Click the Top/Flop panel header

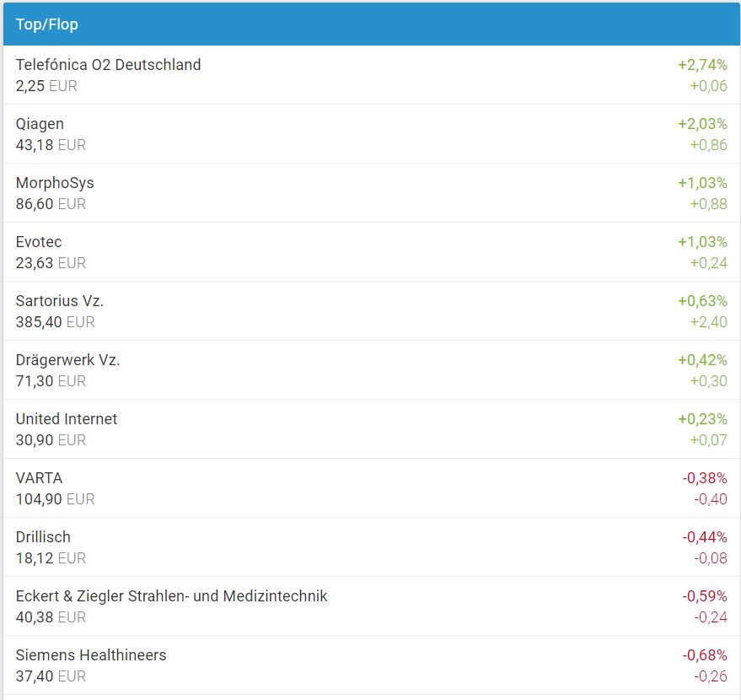tap(47, 24)
